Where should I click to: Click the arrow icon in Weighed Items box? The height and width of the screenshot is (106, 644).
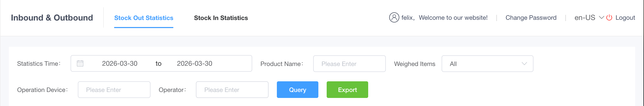[524, 64]
